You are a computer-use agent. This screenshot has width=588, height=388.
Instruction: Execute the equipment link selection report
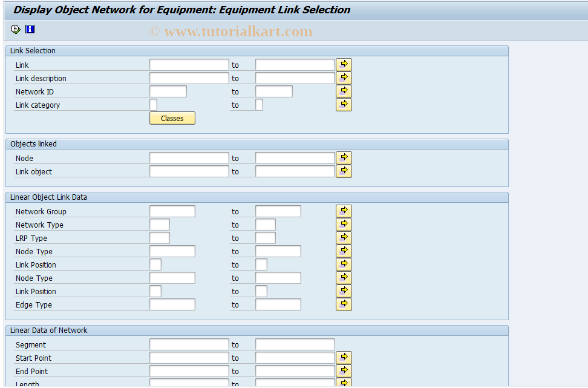[15, 28]
